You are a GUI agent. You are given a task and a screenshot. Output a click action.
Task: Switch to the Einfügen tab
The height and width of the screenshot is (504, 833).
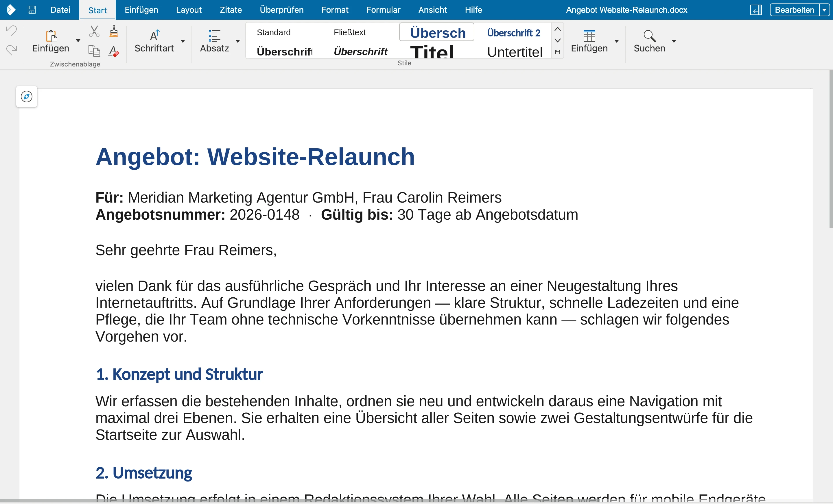pyautogui.click(x=141, y=10)
